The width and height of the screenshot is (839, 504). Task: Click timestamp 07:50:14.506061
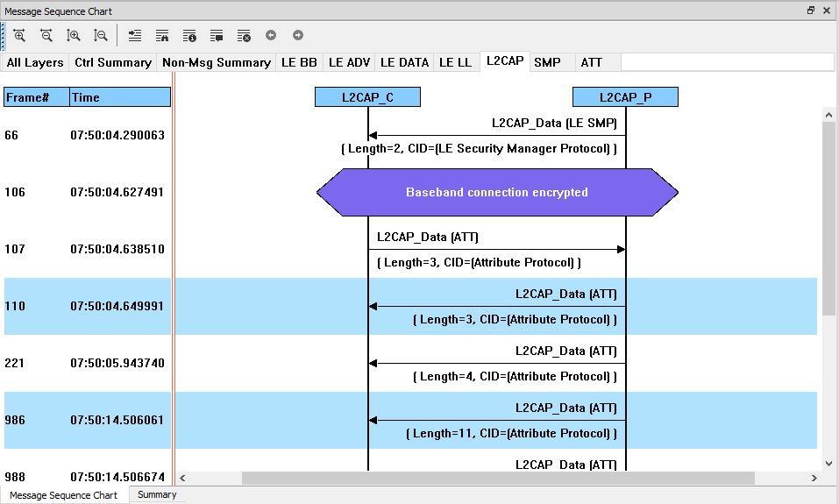(117, 420)
